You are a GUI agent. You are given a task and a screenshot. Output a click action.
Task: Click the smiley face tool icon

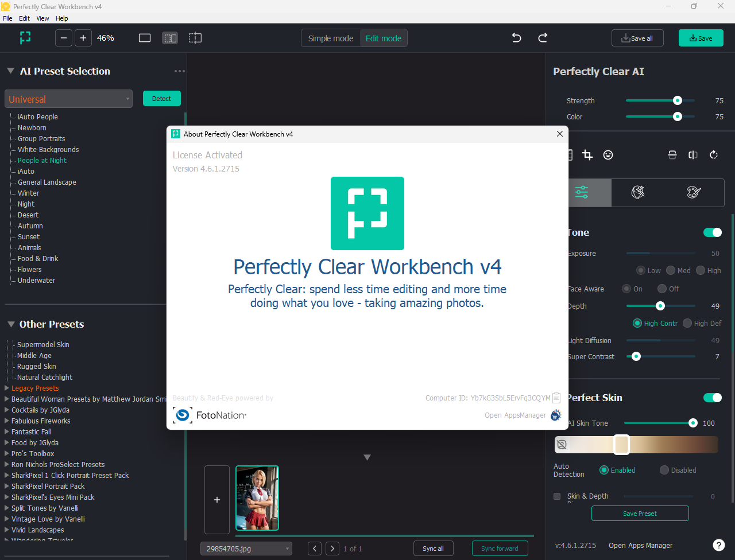tap(608, 155)
